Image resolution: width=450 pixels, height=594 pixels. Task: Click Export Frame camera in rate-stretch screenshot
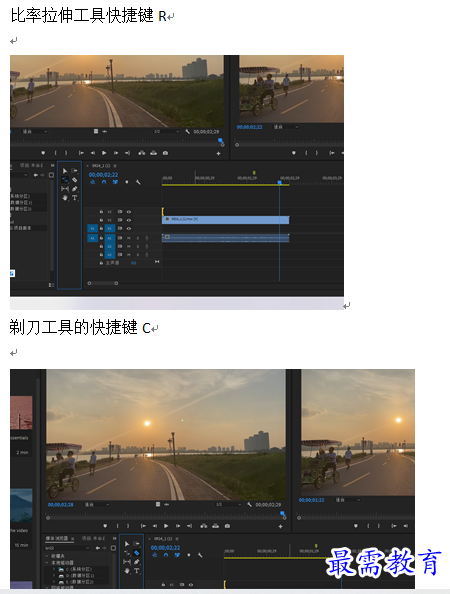(166, 153)
